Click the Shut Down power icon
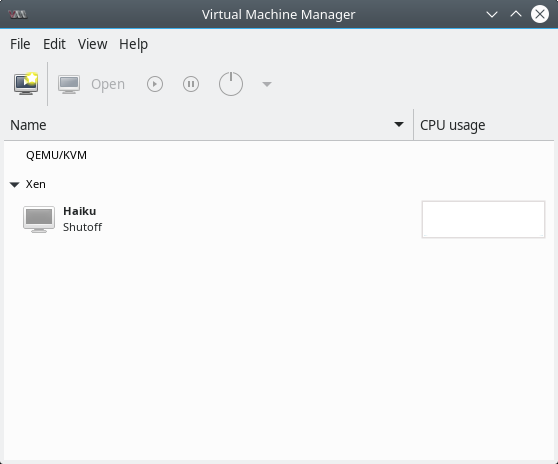The height and width of the screenshot is (464, 558). click(231, 84)
